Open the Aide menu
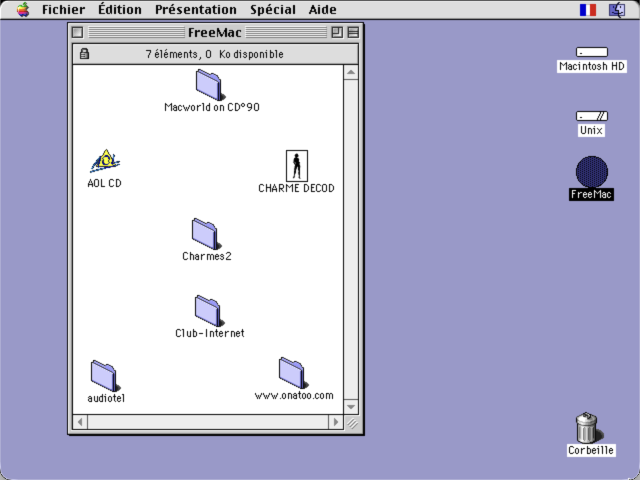Viewport: 640px width, 480px height. click(x=322, y=9)
